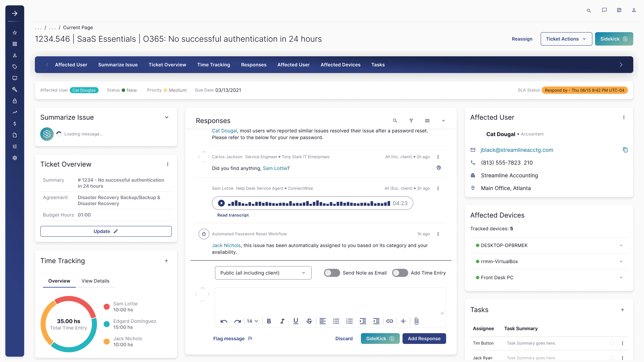Click the audio message waveform progress bar
Screen dimensions: 644x362
pos(309,203)
